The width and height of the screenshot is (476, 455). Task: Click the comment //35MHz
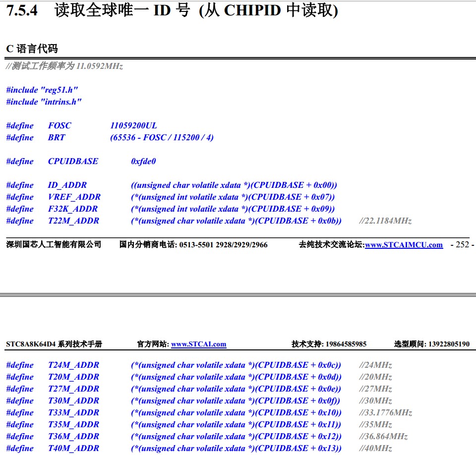[x=375, y=424]
